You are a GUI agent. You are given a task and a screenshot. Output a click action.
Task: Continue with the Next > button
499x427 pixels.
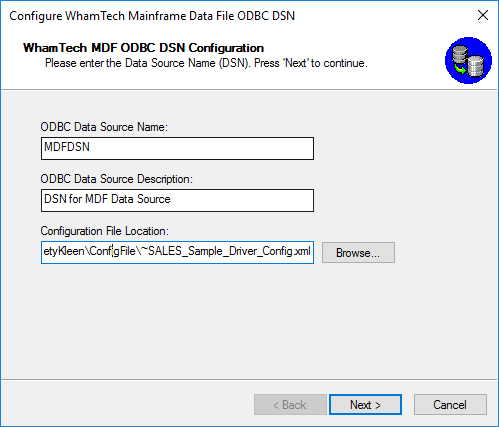pos(365,405)
